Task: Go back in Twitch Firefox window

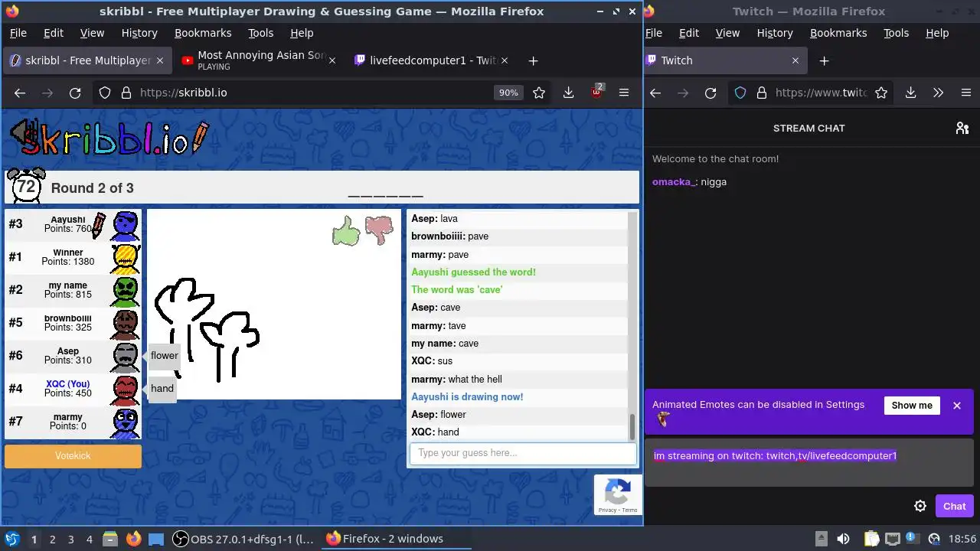Action: [655, 93]
